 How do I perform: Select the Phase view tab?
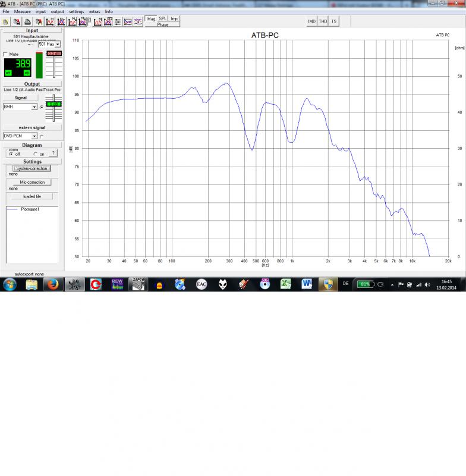pos(163,24)
